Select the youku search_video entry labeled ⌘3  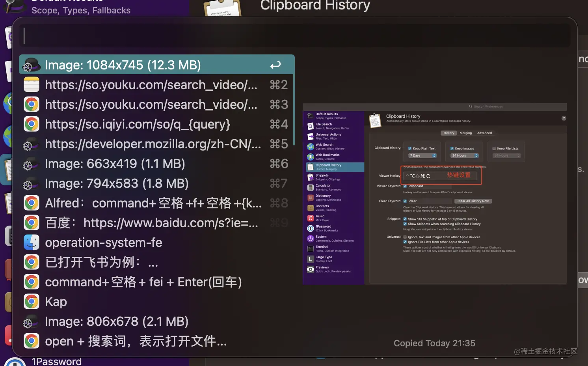pyautogui.click(x=157, y=105)
